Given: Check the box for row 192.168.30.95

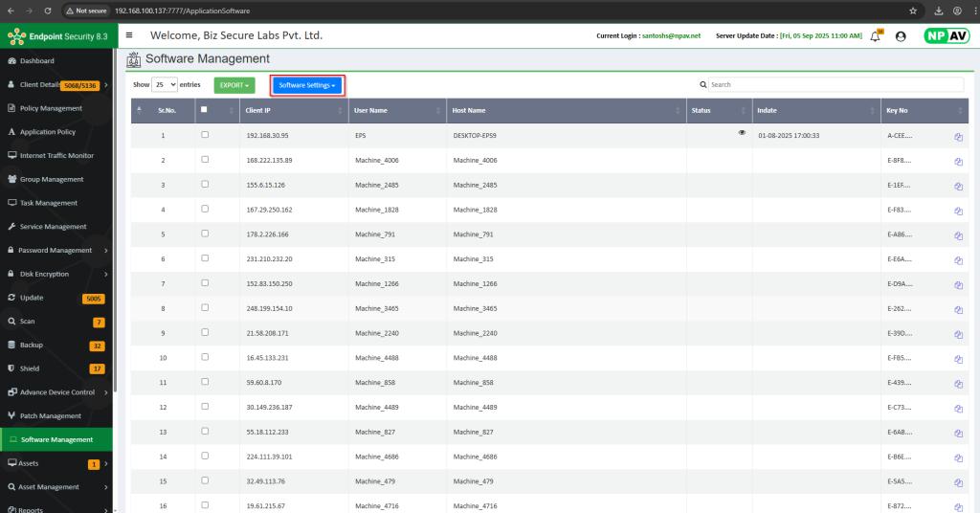Looking at the screenshot, I should [x=205, y=135].
